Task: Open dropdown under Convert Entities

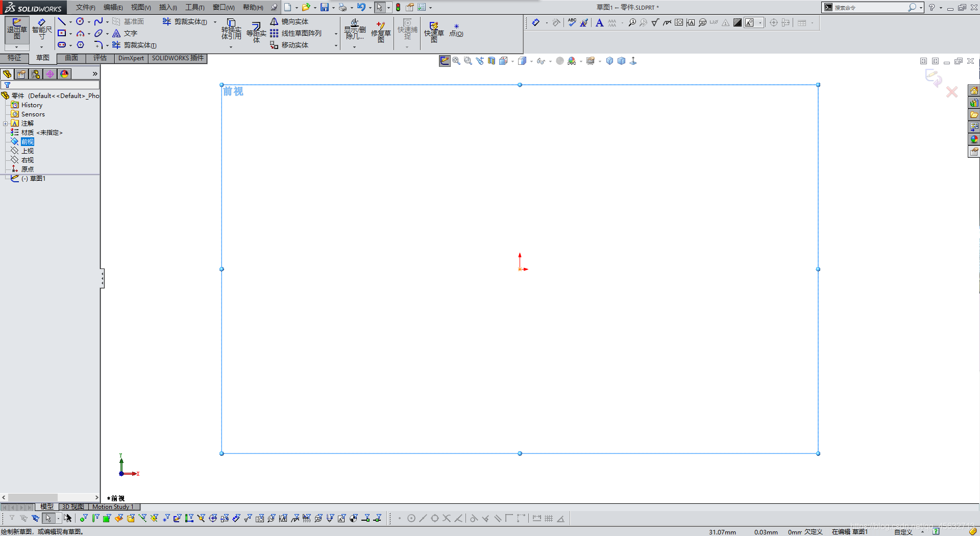Action: click(231, 47)
